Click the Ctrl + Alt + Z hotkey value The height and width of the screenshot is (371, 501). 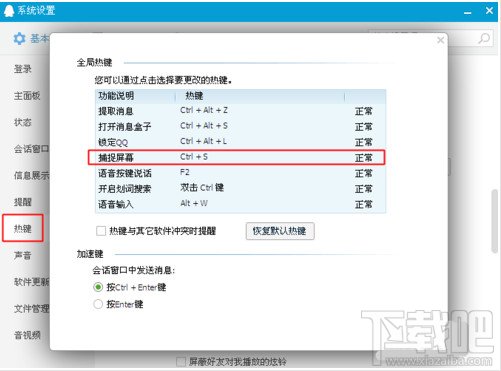[x=204, y=110]
